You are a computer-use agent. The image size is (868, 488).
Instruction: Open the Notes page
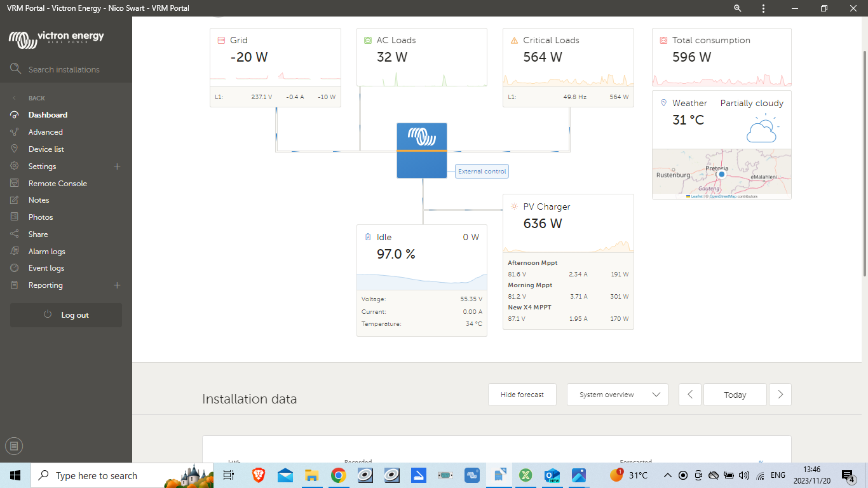tap(39, 200)
